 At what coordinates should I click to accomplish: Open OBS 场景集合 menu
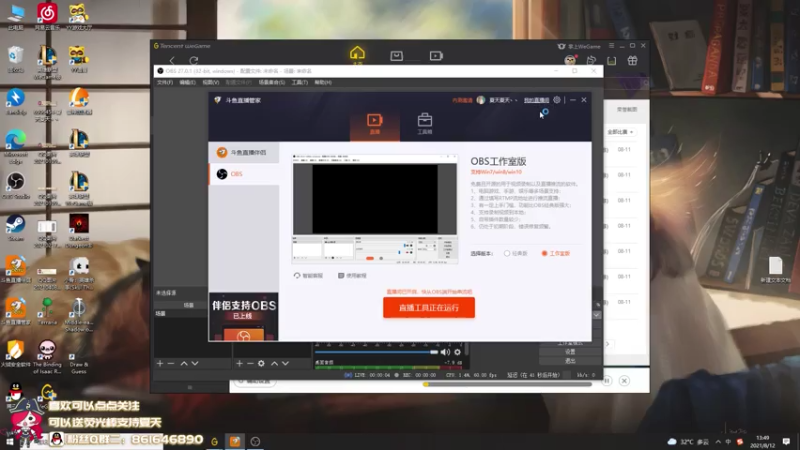click(271, 82)
